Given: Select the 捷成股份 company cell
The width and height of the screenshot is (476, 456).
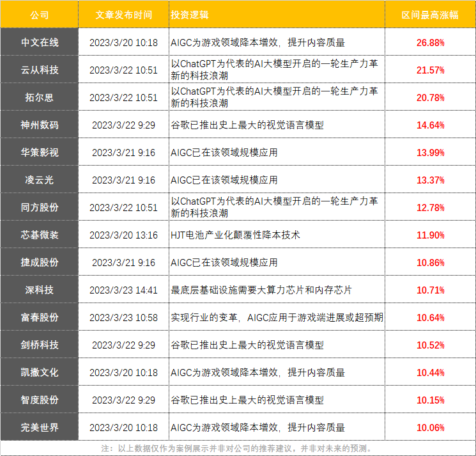Looking at the screenshot, I should pyautogui.click(x=40, y=262).
